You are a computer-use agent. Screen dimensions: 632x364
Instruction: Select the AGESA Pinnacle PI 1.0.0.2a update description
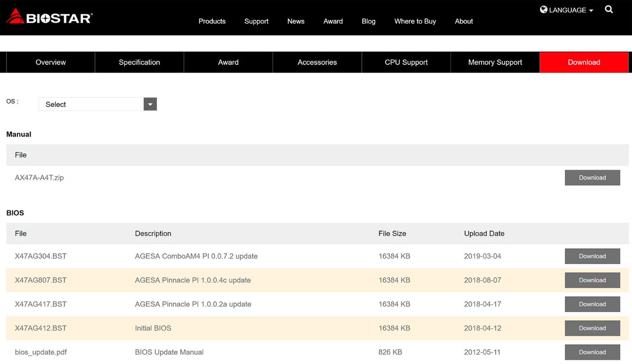click(193, 304)
